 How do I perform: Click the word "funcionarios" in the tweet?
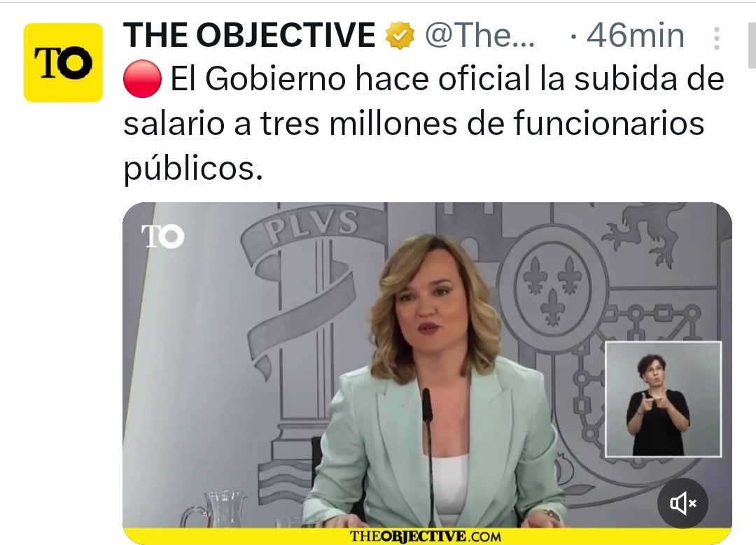(x=608, y=123)
